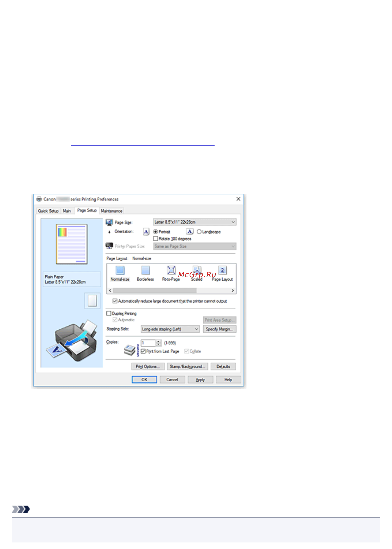This screenshot has width=392, height=549.
Task: Toggle Print from Last Page checkbox
Action: click(x=143, y=351)
